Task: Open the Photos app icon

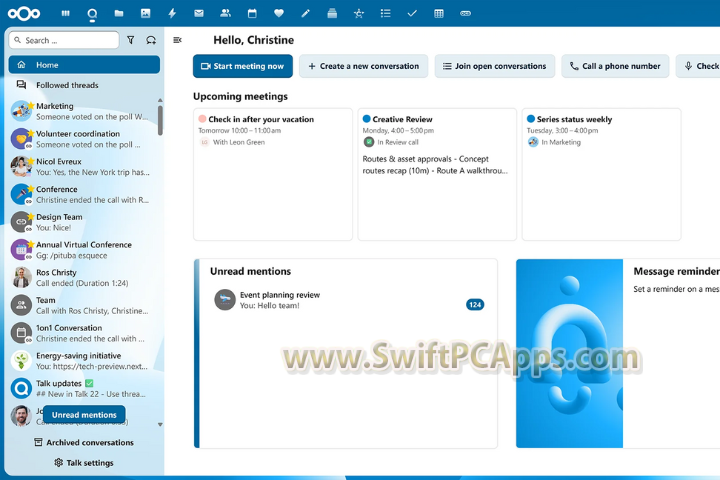Action: click(146, 13)
